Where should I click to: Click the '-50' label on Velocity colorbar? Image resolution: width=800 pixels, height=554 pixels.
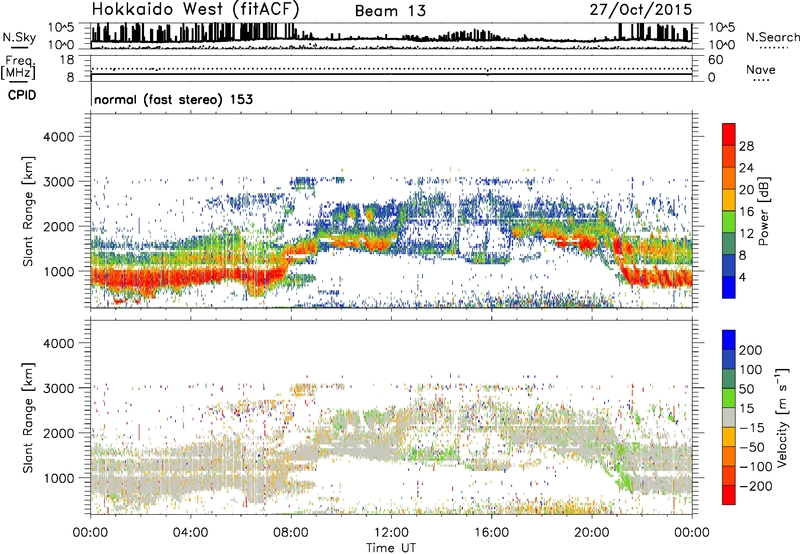[x=752, y=447]
